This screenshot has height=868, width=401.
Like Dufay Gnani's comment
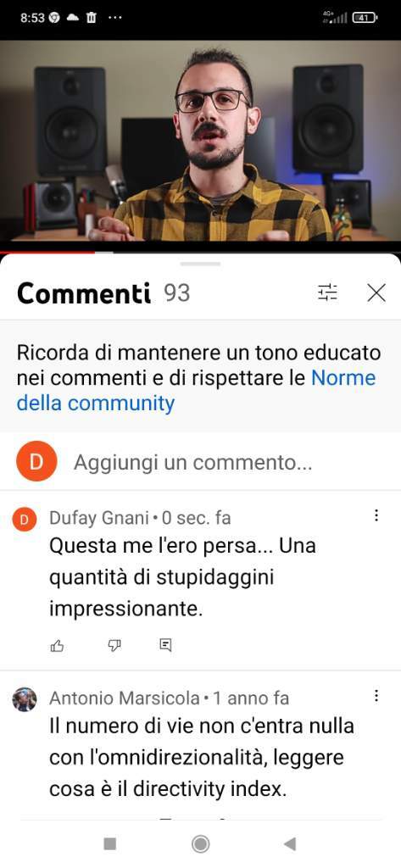tap(57, 645)
